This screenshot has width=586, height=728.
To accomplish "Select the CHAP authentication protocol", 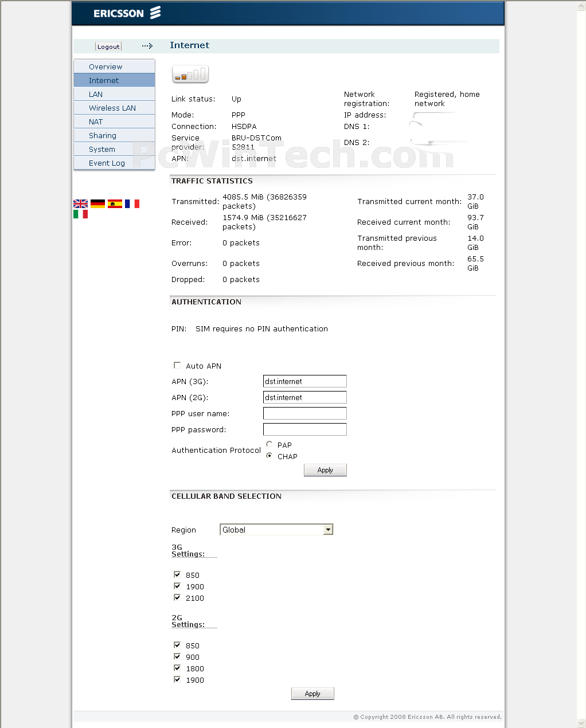I will click(x=269, y=456).
